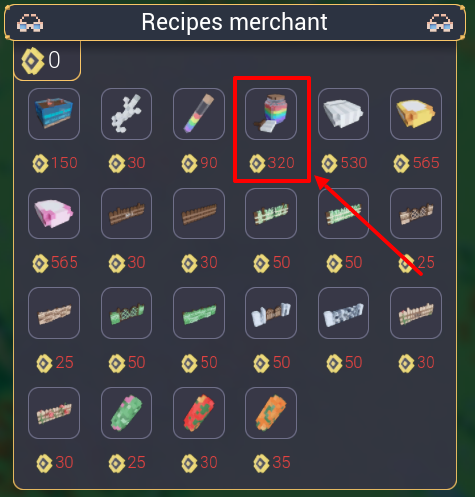The image size is (475, 497).
Task: Select the yellow bed recipe
Action: pyautogui.click(x=416, y=114)
